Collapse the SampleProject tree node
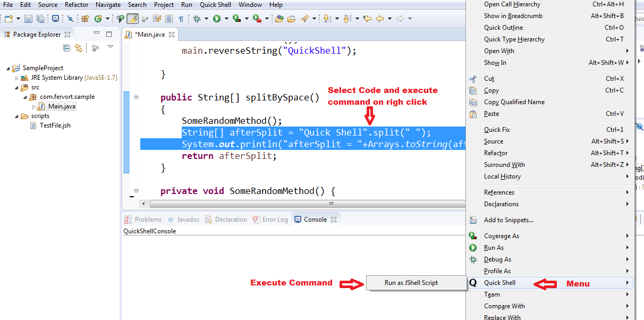 (x=9, y=68)
